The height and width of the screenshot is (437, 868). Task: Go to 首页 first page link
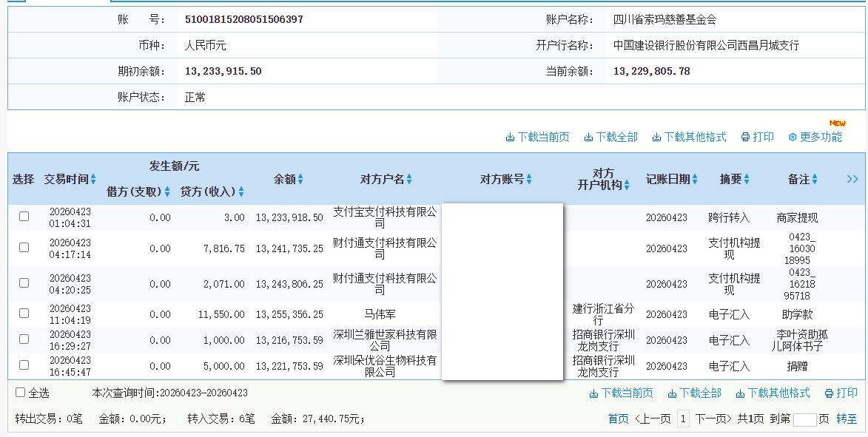[x=618, y=419]
